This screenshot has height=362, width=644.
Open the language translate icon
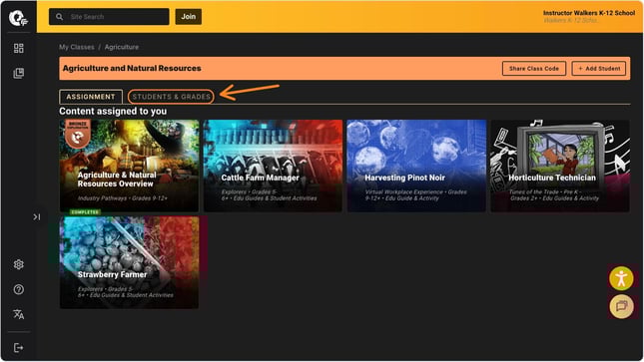(x=19, y=314)
